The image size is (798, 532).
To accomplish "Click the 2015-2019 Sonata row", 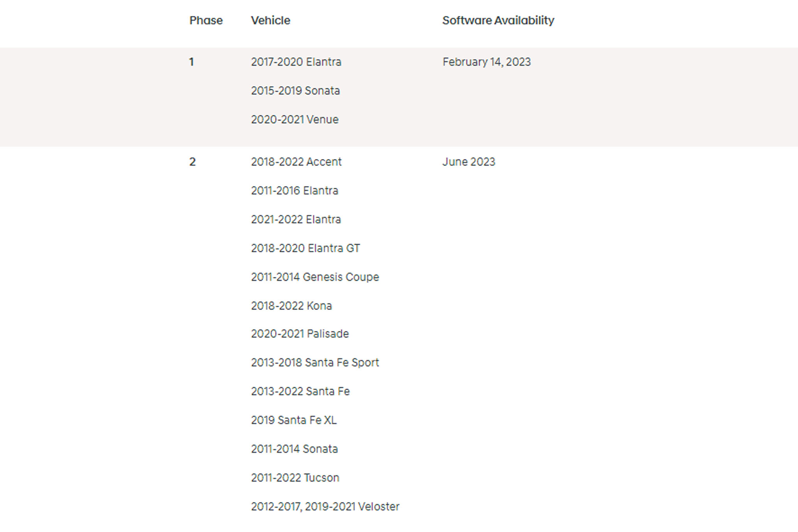I will [x=295, y=91].
